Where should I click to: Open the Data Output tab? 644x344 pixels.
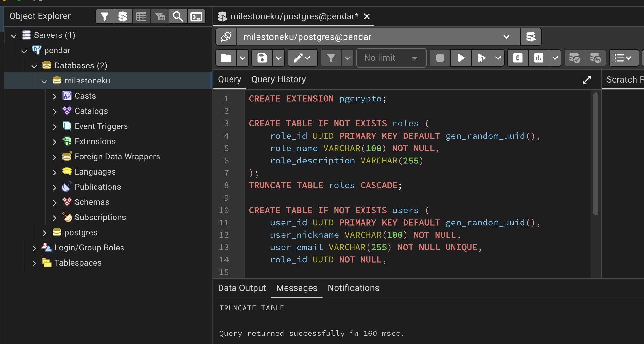click(242, 288)
